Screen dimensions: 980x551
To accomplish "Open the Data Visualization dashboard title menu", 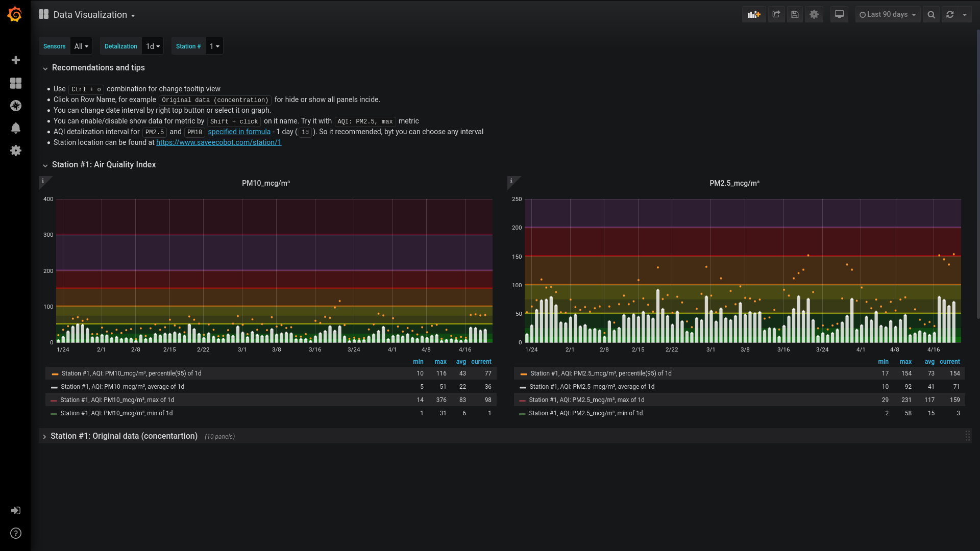I will point(91,15).
